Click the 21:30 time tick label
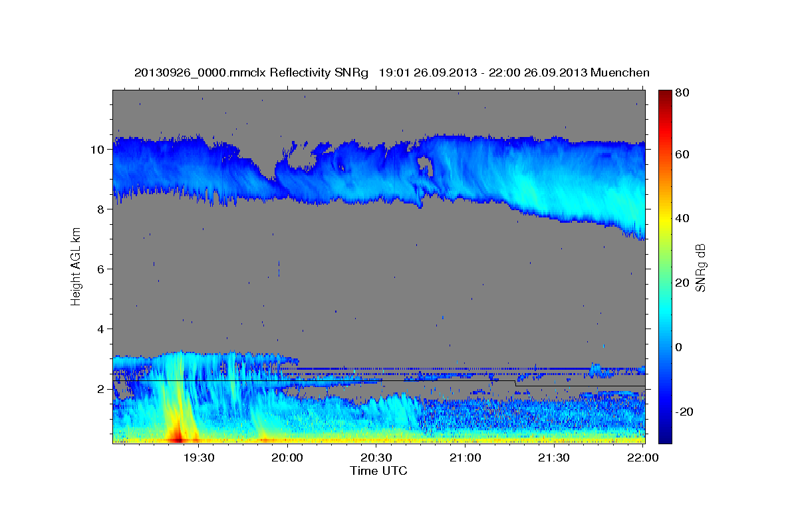 tap(553, 458)
